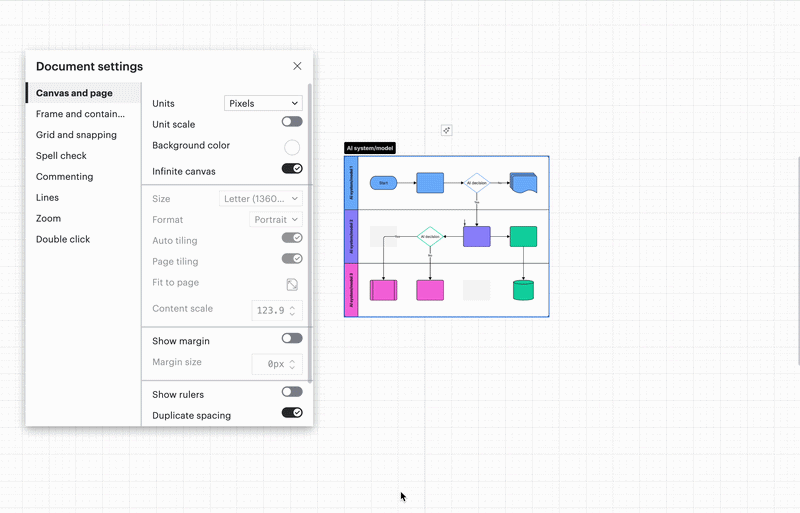Disable the Infinite canvas toggle

[292, 168]
